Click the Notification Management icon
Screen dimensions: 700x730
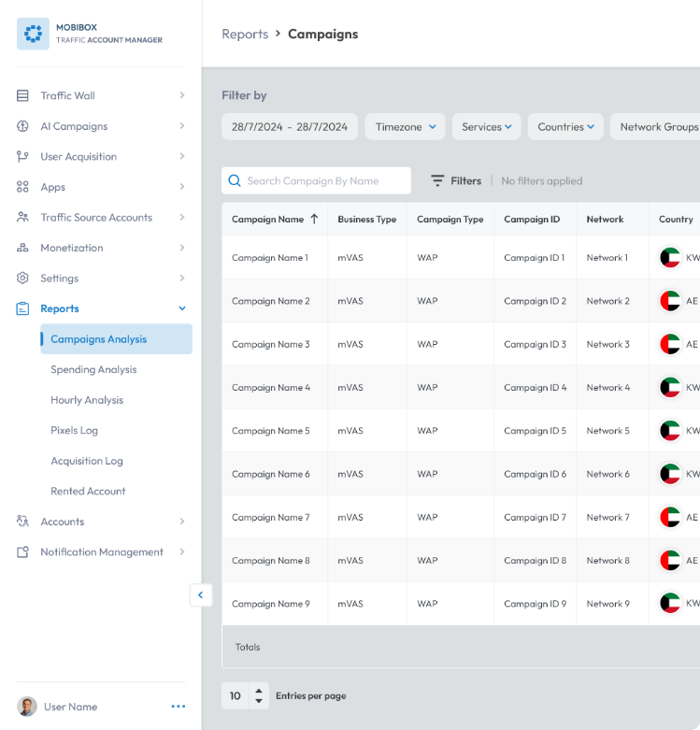22,551
